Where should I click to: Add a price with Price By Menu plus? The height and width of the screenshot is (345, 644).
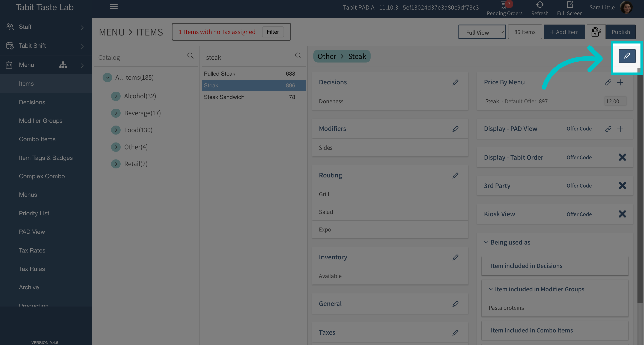coord(620,82)
